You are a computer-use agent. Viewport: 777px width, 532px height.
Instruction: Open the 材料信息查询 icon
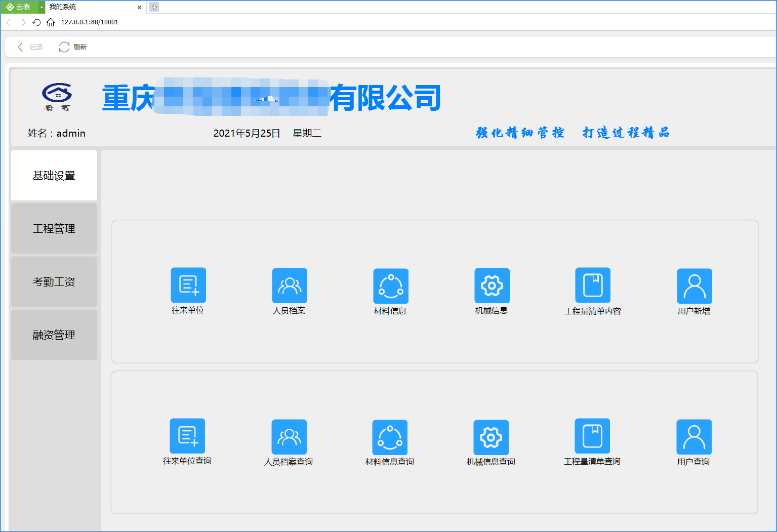point(390,437)
